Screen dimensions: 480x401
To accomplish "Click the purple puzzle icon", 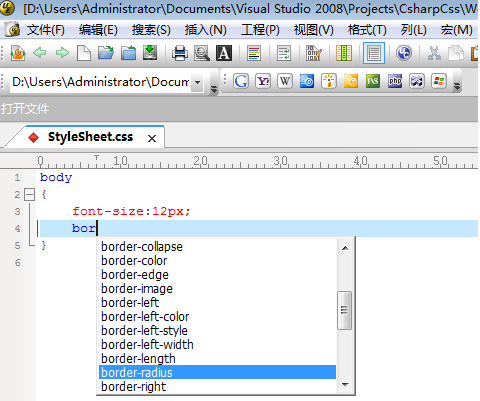I will 417,81.
